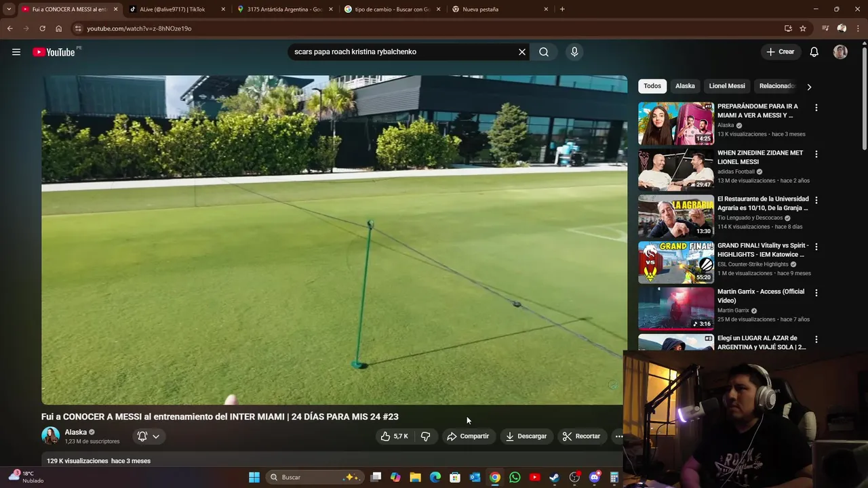
Task: Open Alaska channel avatar
Action: click(x=50, y=436)
